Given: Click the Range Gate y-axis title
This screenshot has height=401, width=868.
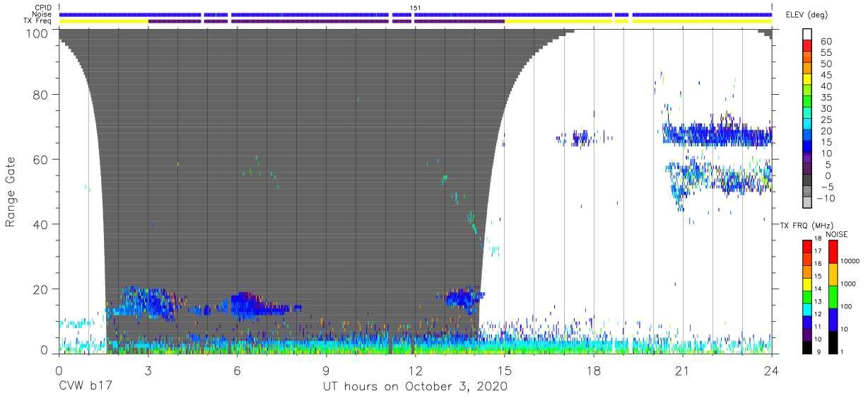Looking at the screenshot, I should [x=11, y=191].
